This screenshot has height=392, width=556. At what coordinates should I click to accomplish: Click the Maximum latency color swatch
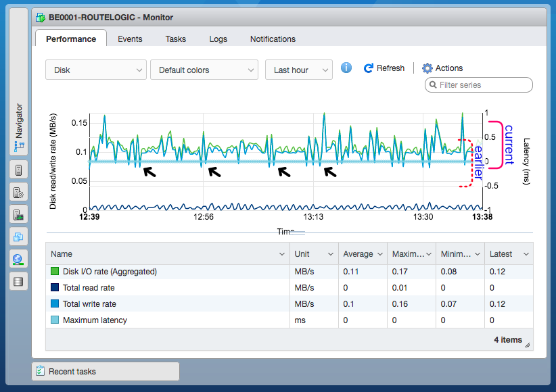click(55, 320)
